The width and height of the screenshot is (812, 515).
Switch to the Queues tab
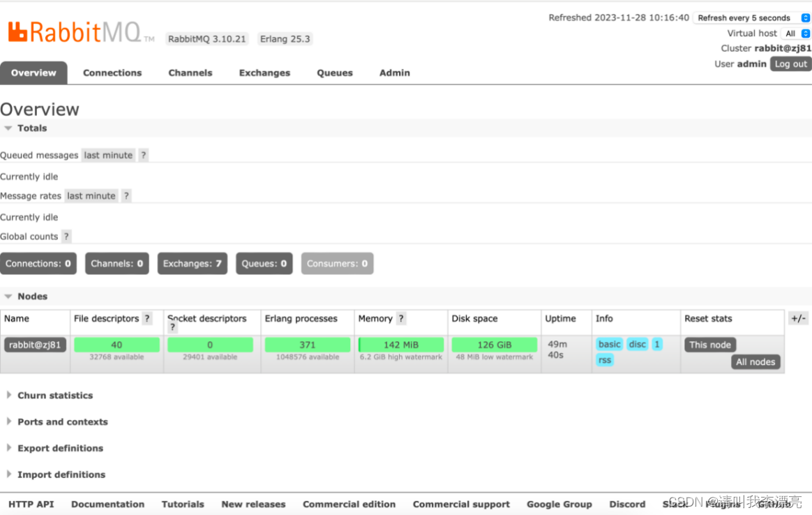[335, 73]
